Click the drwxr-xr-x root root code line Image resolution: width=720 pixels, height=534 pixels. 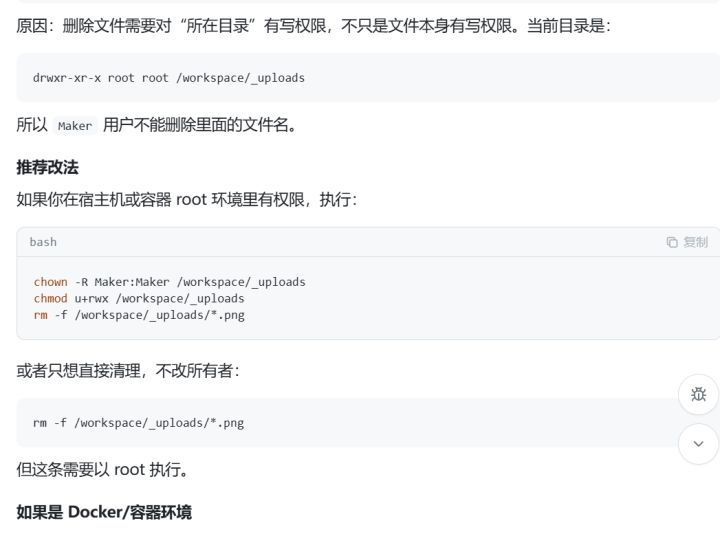[169, 78]
